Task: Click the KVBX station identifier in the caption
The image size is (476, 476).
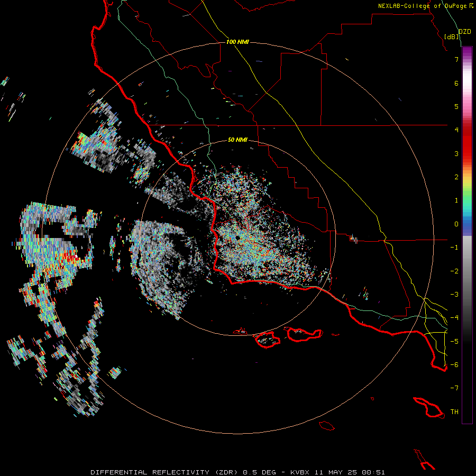Action: (x=300, y=472)
